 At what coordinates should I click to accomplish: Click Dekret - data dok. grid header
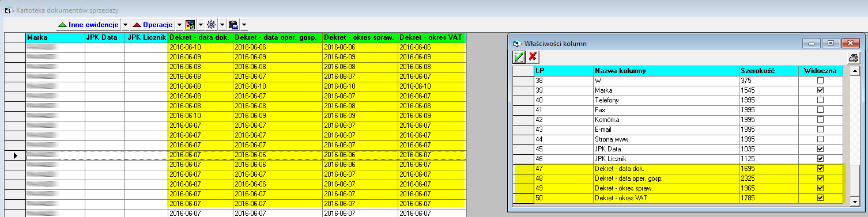click(201, 37)
